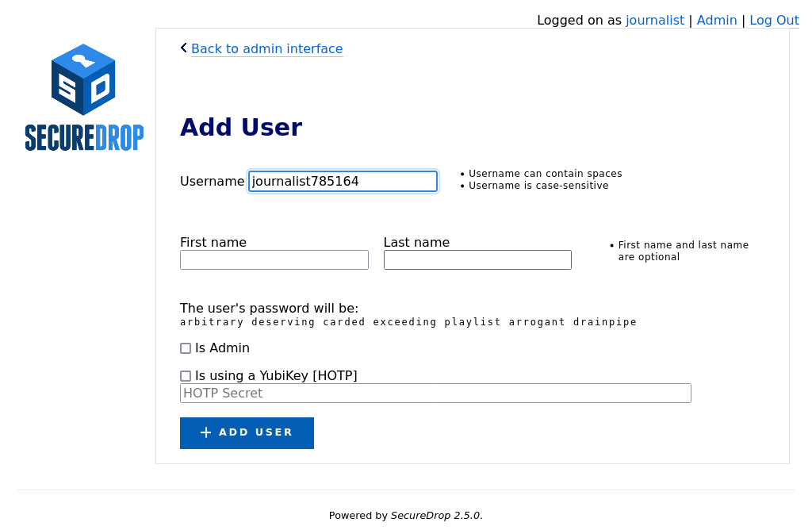812x530 pixels.
Task: Click Log Out in the top right
Action: (774, 20)
